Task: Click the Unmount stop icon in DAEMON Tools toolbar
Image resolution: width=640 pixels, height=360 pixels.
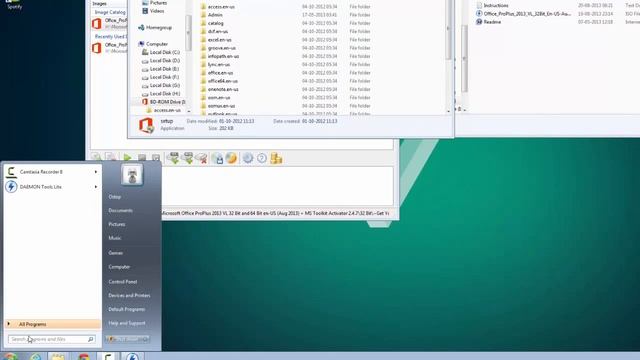Action: click(142, 158)
